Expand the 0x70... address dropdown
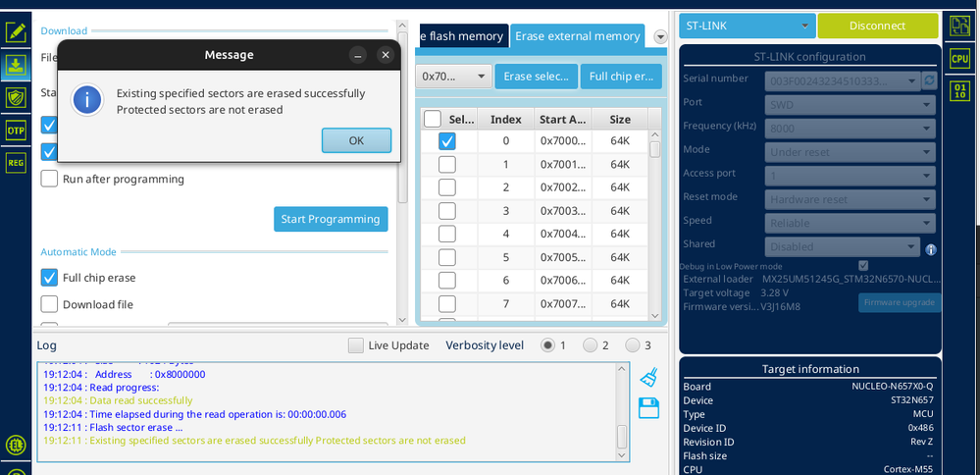The height and width of the screenshot is (475, 980). click(x=453, y=77)
